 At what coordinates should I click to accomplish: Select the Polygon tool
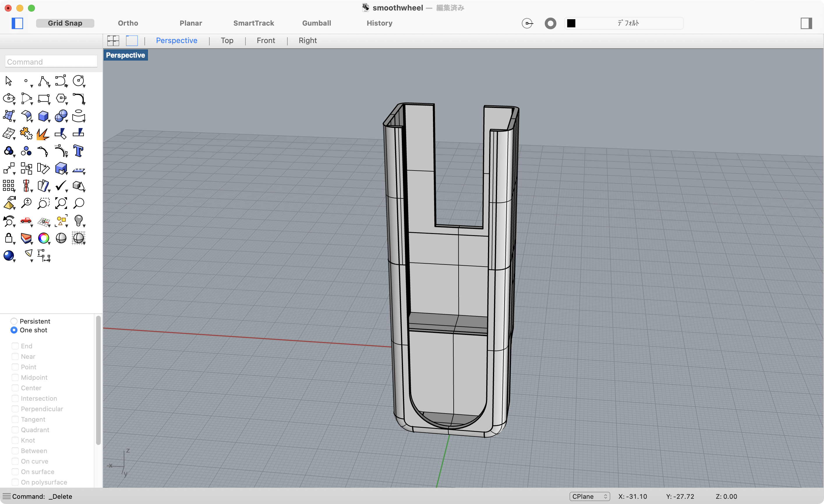click(61, 98)
